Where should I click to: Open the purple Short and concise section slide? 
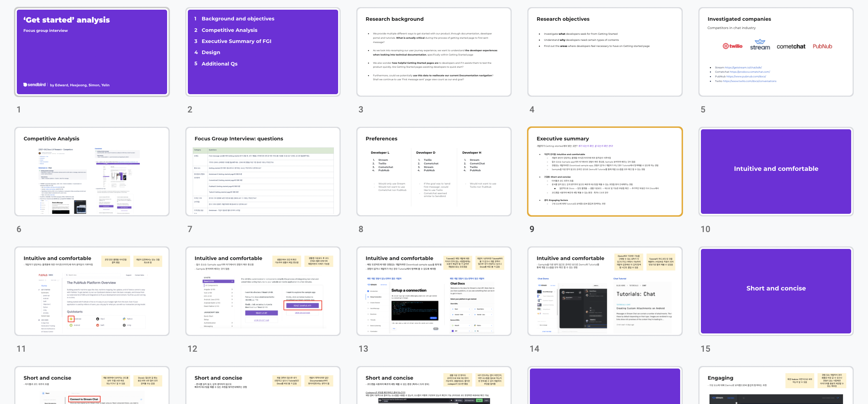[x=776, y=291]
